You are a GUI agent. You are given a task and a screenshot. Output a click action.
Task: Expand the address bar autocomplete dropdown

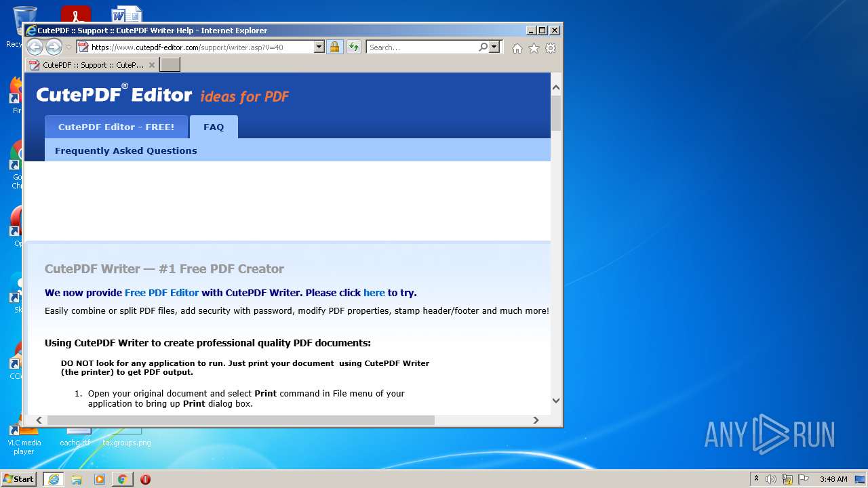click(319, 47)
